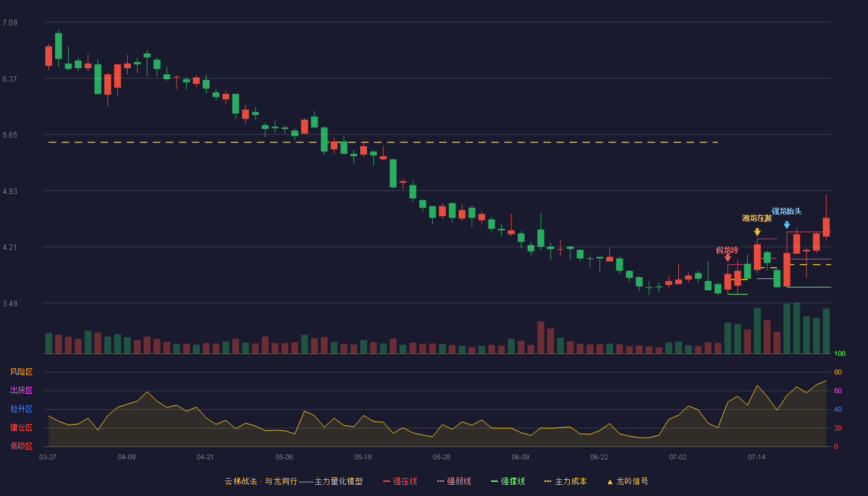Toggle the 龙吟信号 legend entry

(627, 481)
